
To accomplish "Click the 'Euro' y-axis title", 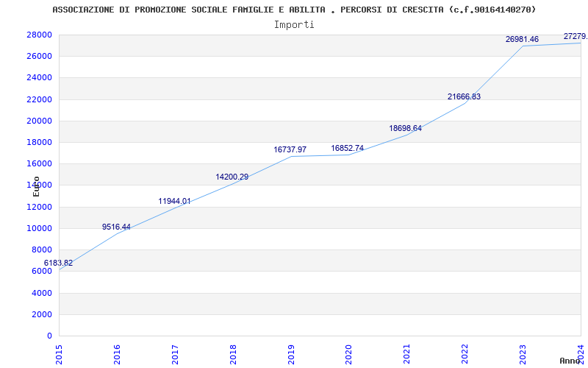I will pyautogui.click(x=36, y=186).
